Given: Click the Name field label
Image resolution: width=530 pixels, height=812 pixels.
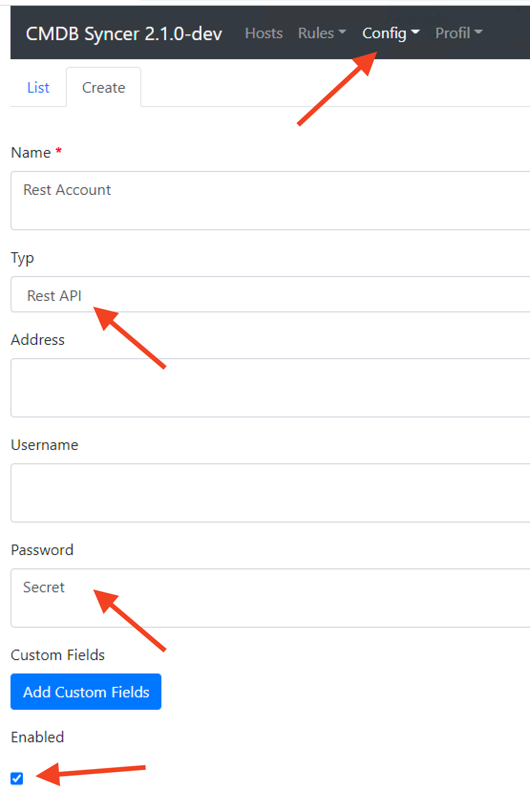Looking at the screenshot, I should click(31, 152).
